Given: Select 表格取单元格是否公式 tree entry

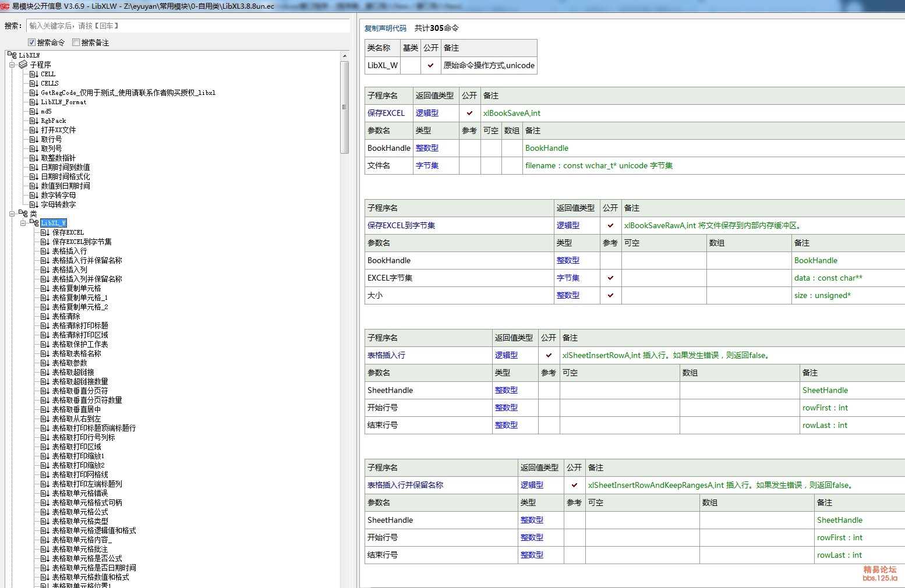Looking at the screenshot, I should [x=87, y=558].
